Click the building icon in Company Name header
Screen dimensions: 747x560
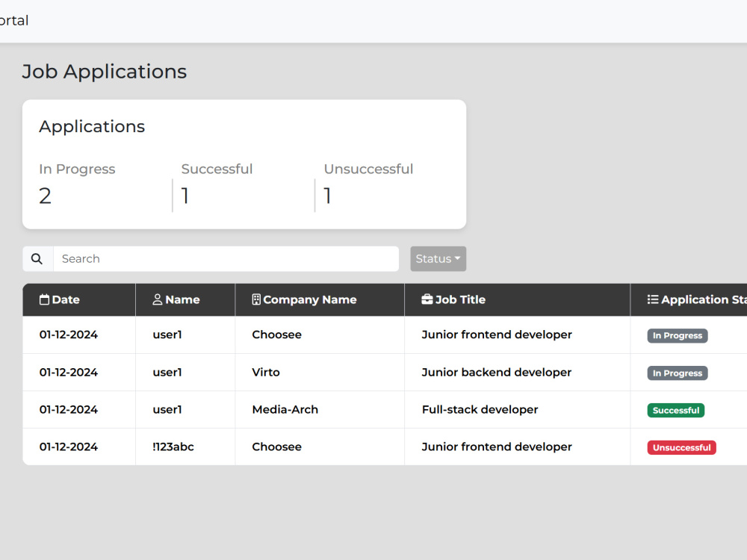pos(256,299)
